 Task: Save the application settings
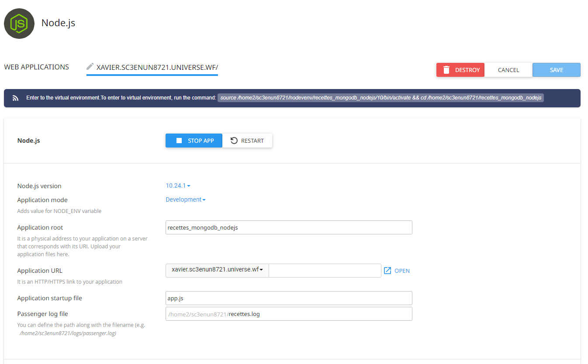(556, 70)
